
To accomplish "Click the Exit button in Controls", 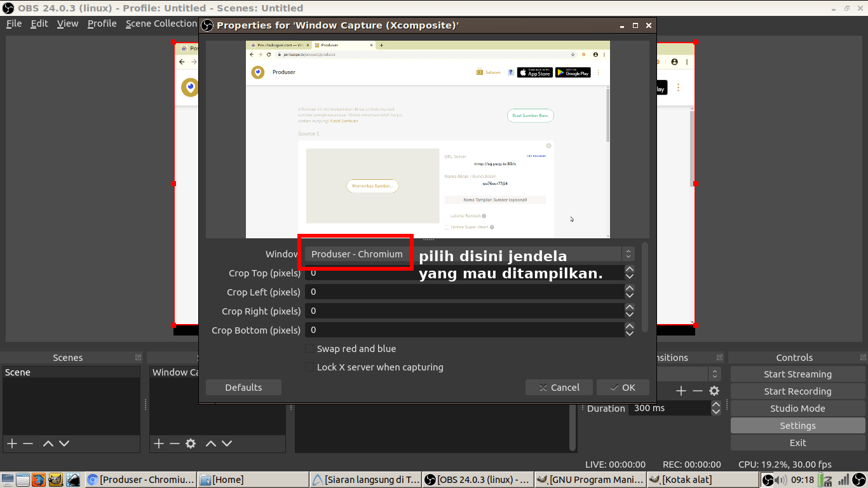I will [797, 443].
